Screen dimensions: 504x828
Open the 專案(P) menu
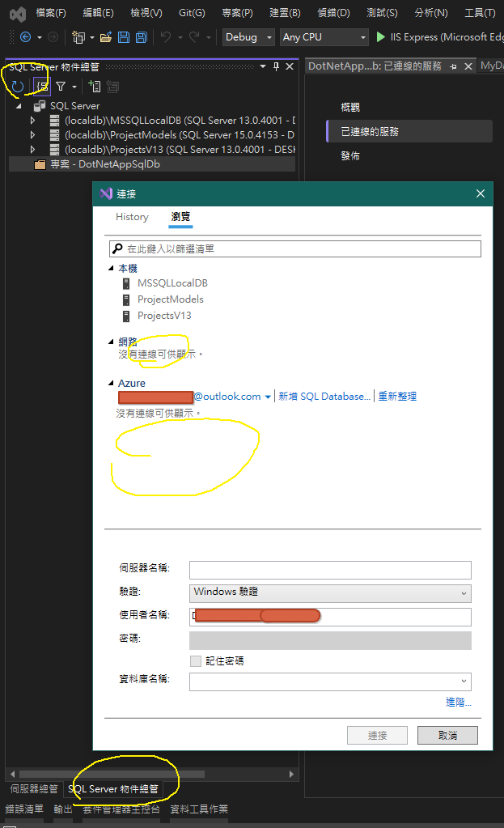click(237, 13)
